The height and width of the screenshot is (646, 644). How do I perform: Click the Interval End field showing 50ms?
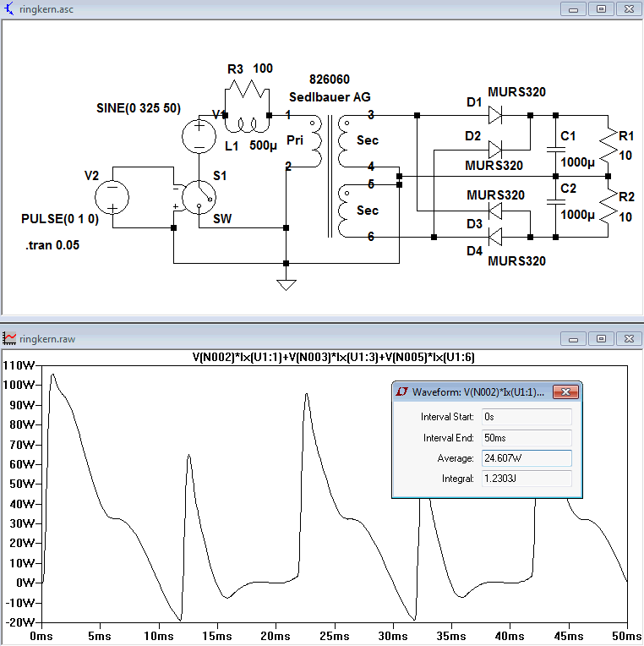527,437
